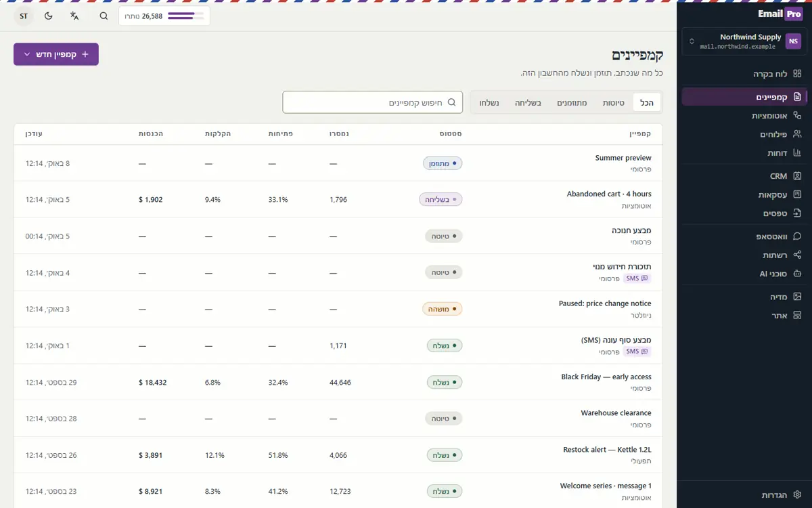
Task: Open the Summer preview campaign
Action: (x=623, y=158)
